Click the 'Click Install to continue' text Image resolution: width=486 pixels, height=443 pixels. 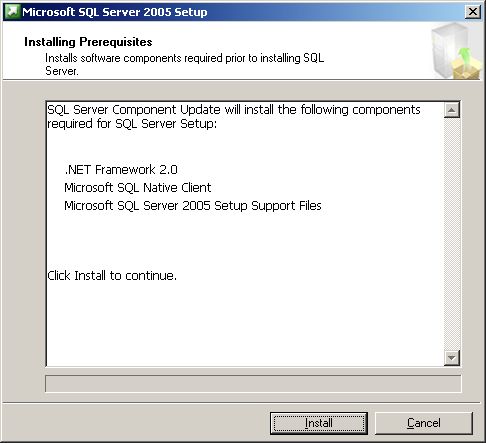(112, 276)
